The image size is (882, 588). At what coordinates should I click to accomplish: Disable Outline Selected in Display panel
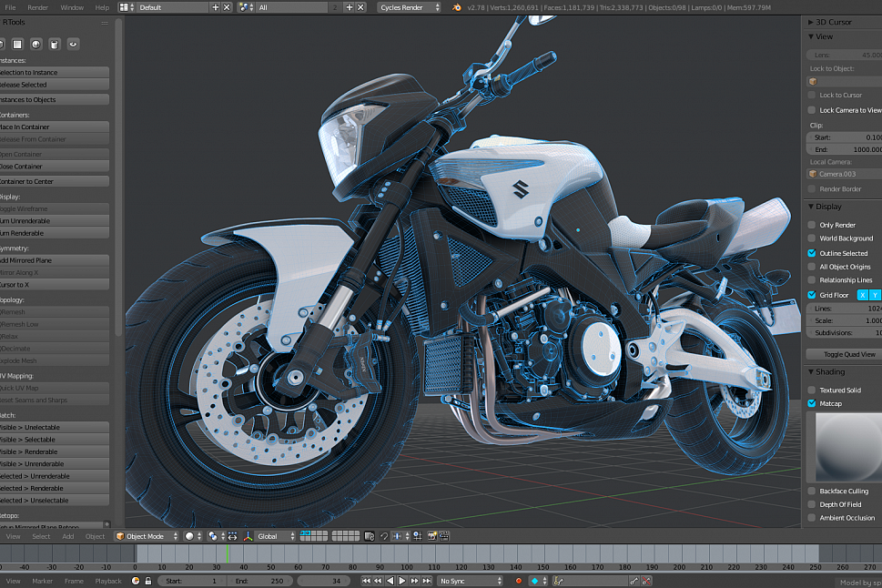[813, 253]
